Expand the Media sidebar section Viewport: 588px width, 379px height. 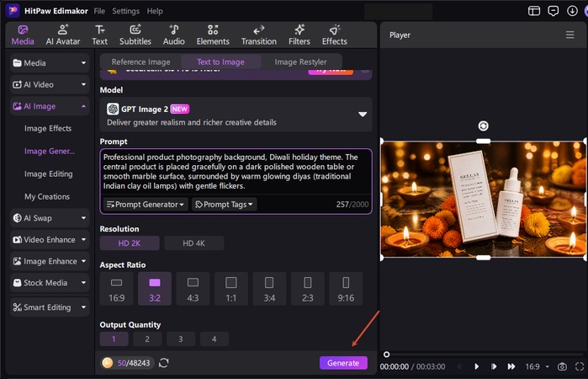click(x=50, y=63)
